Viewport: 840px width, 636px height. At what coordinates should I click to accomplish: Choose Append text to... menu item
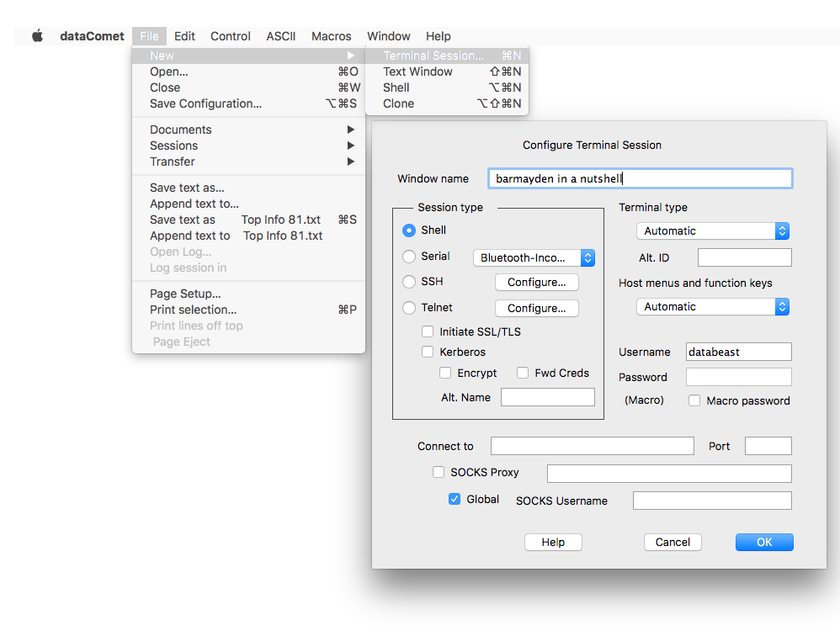(248, 204)
